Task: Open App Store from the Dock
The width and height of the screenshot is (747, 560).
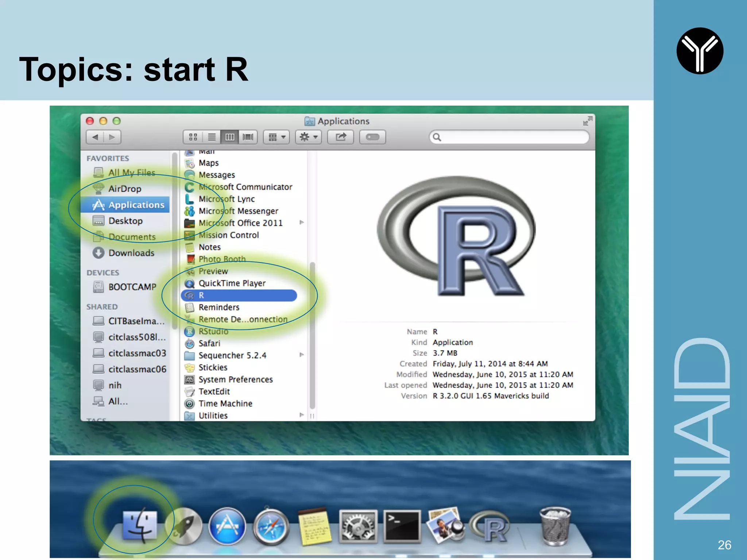Action: tap(227, 526)
